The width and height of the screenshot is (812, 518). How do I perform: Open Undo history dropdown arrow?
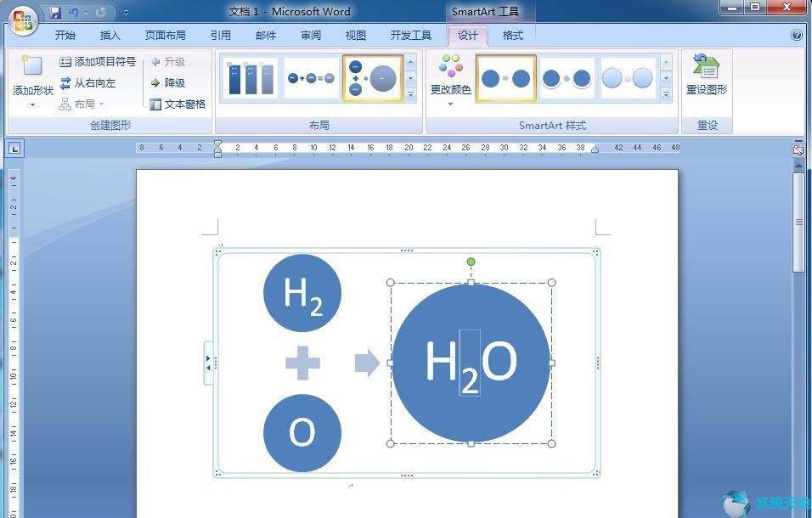coord(86,13)
